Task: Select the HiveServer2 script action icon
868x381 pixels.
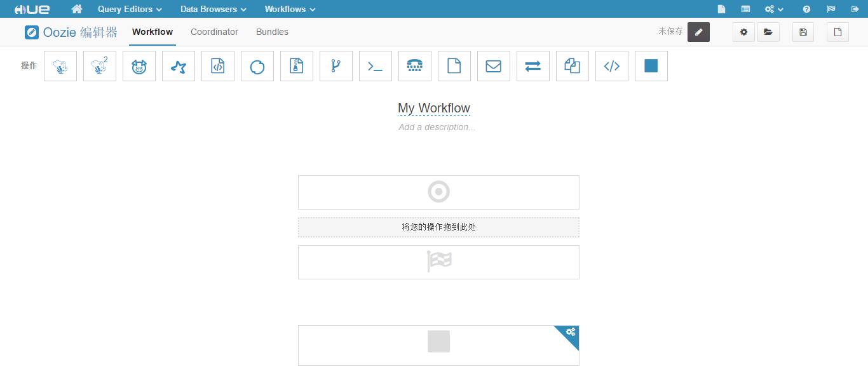Action: [100, 66]
